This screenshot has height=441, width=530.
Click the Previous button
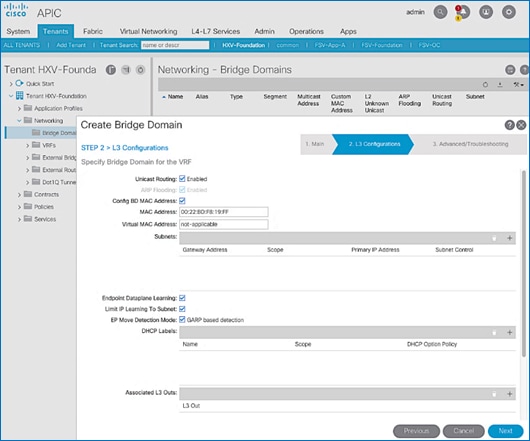coord(416,431)
